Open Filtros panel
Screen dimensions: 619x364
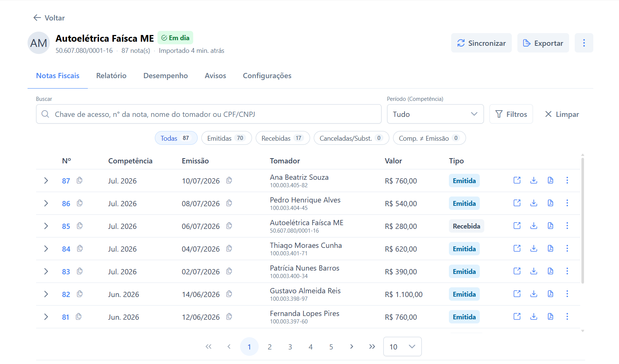click(511, 114)
